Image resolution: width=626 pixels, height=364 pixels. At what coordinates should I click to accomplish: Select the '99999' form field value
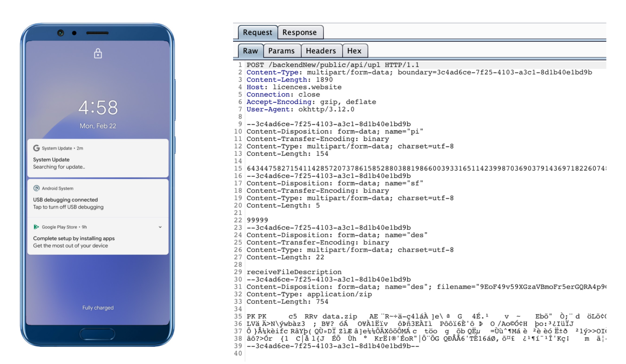[257, 220]
